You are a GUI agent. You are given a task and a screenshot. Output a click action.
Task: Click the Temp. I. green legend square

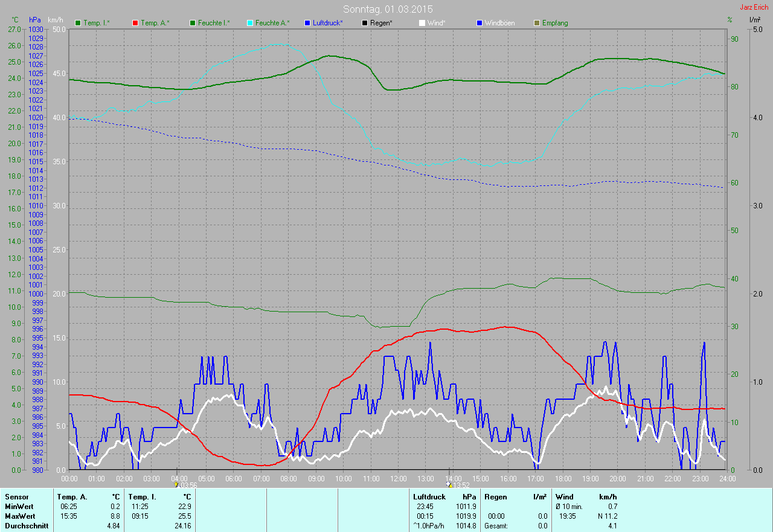78,23
